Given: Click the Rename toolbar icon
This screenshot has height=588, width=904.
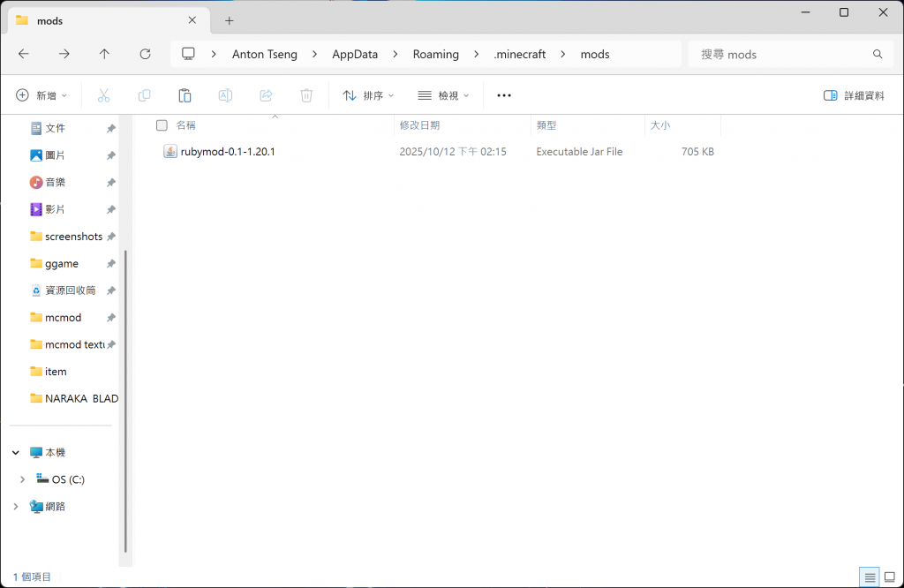Looking at the screenshot, I should [225, 95].
